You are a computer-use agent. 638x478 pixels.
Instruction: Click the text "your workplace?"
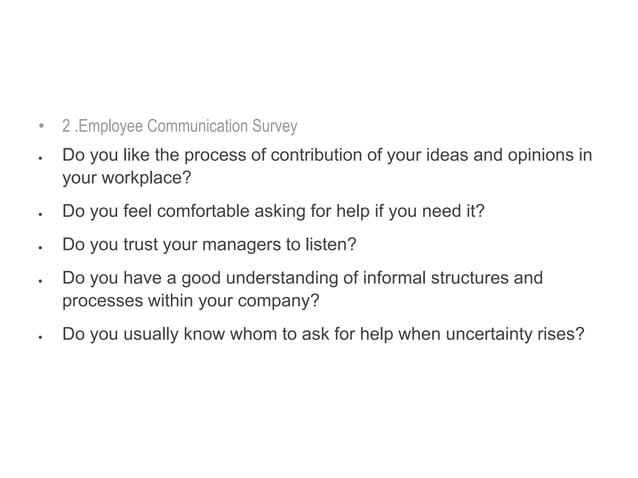125,181
